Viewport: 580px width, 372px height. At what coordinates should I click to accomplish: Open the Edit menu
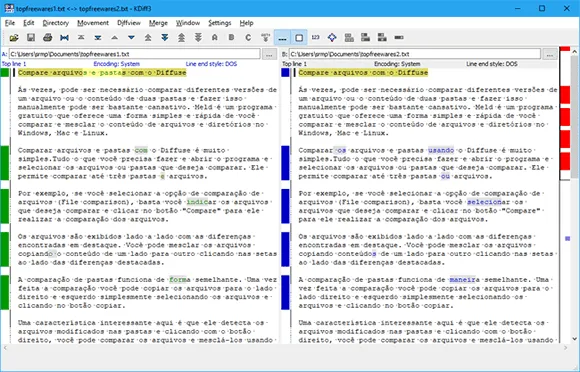tap(28, 23)
